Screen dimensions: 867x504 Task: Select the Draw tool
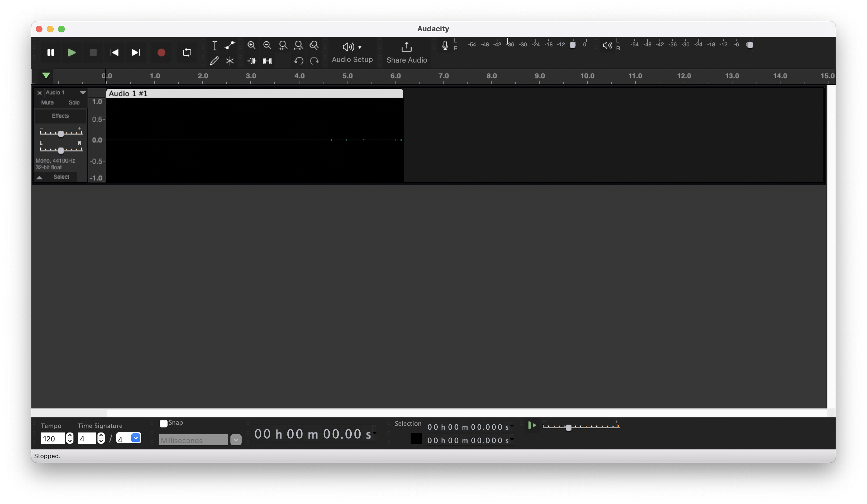pyautogui.click(x=214, y=61)
